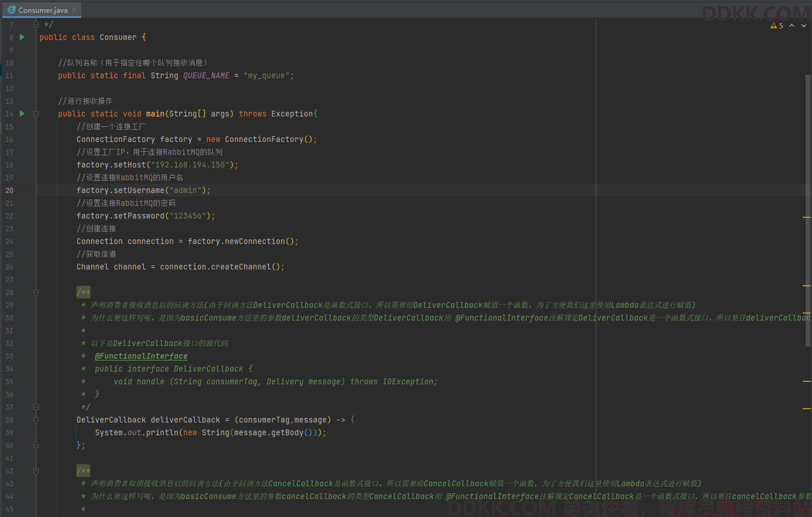Viewport: 812px width, 517px height.
Task: Jump to warning stripe mark near line 35
Action: pos(806,381)
